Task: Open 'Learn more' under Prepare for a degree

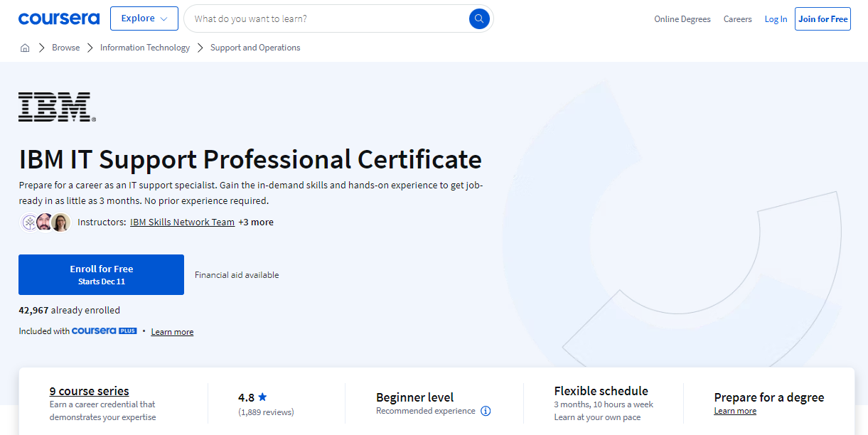Action: pyautogui.click(x=735, y=411)
